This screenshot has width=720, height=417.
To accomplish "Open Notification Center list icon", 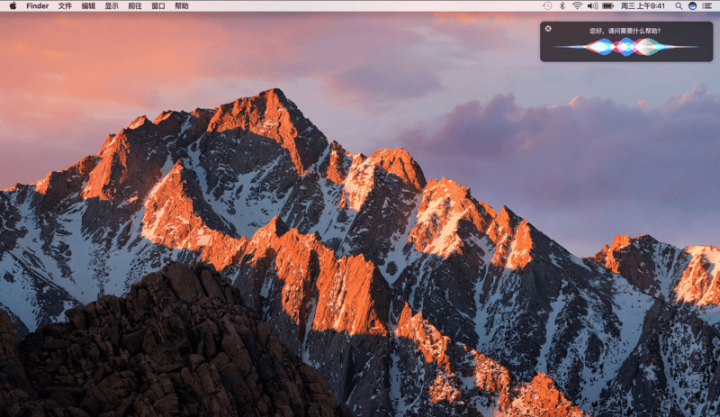I will tap(708, 6).
